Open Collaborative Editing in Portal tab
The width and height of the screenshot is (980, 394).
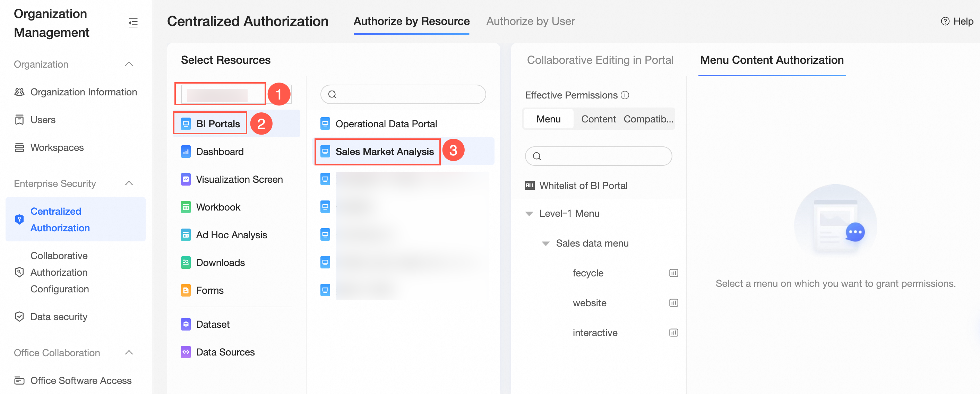pos(600,60)
